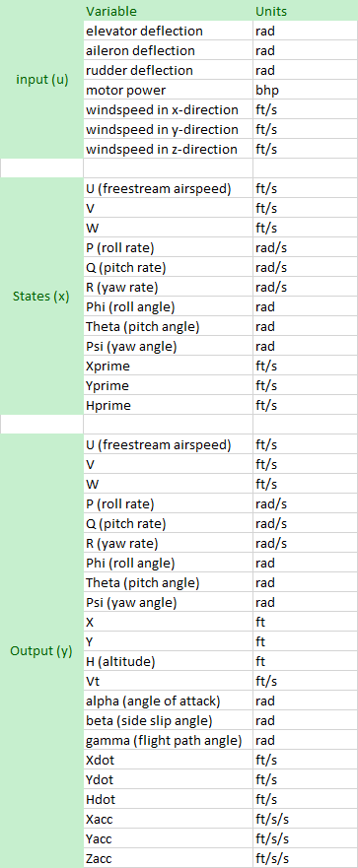The image size is (358, 868).
Task: Click the 'motor power' variable cell
Action: coord(168,91)
